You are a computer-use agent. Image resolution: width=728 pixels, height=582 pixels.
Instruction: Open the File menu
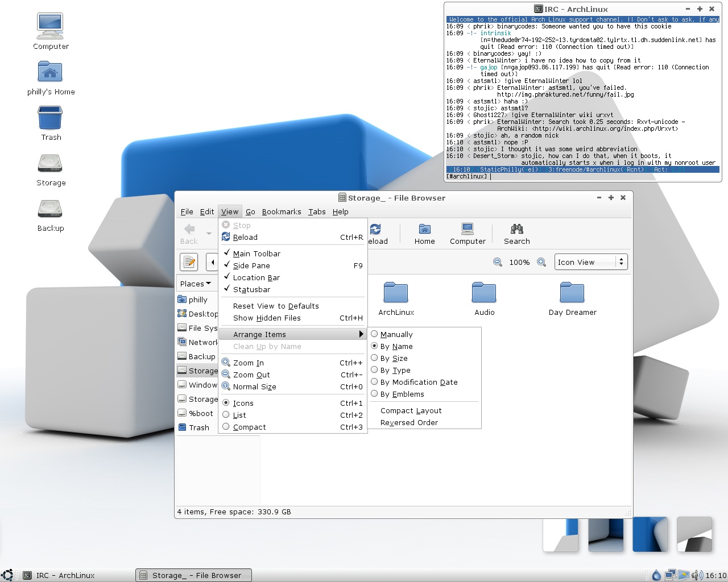(x=187, y=211)
